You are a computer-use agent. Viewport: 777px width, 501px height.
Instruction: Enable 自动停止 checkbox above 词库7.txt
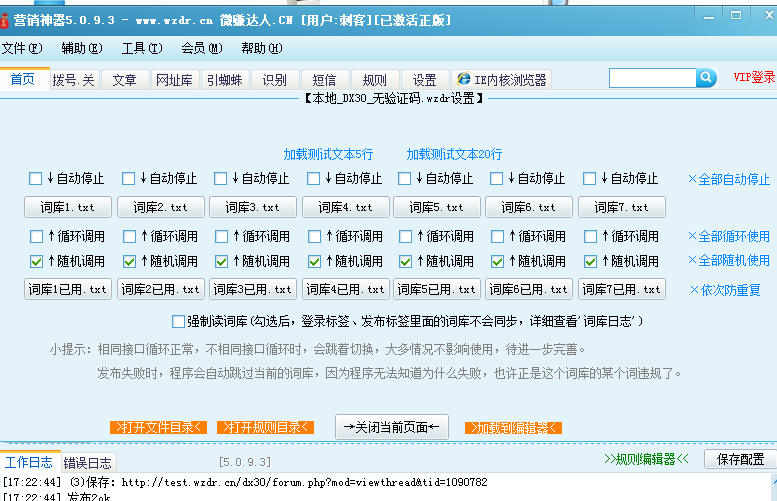(589, 178)
